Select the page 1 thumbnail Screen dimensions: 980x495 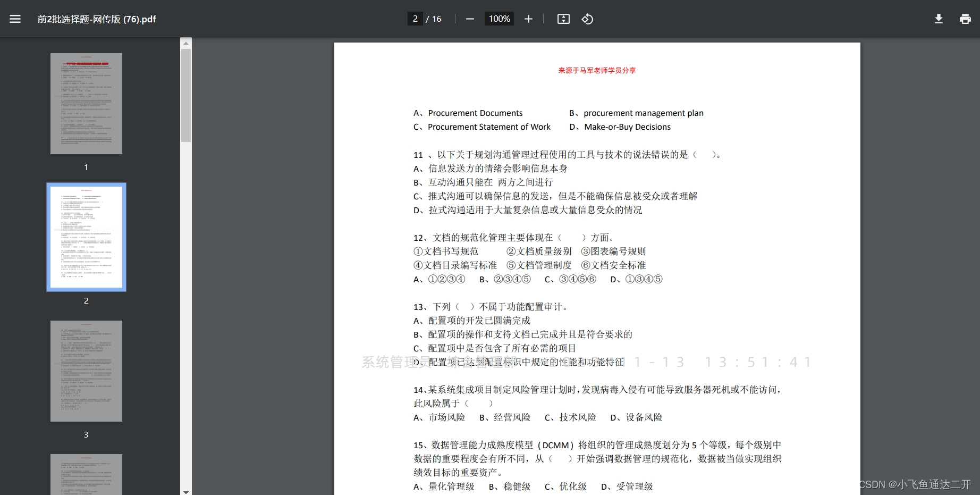click(86, 103)
